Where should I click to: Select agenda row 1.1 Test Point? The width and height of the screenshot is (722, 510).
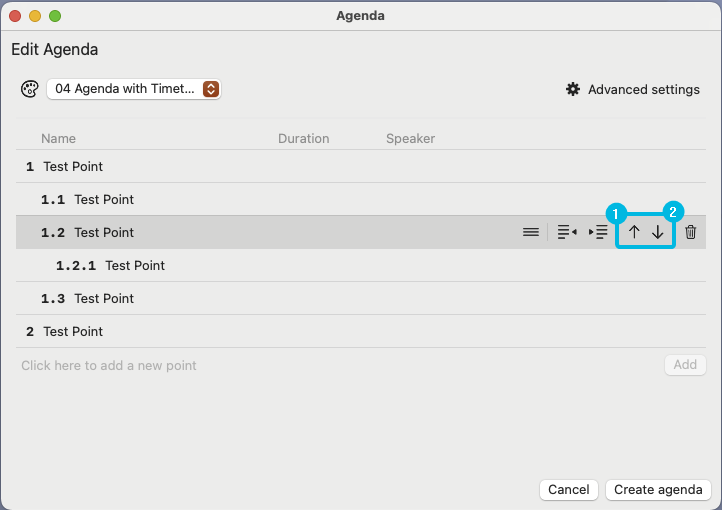click(x=361, y=199)
